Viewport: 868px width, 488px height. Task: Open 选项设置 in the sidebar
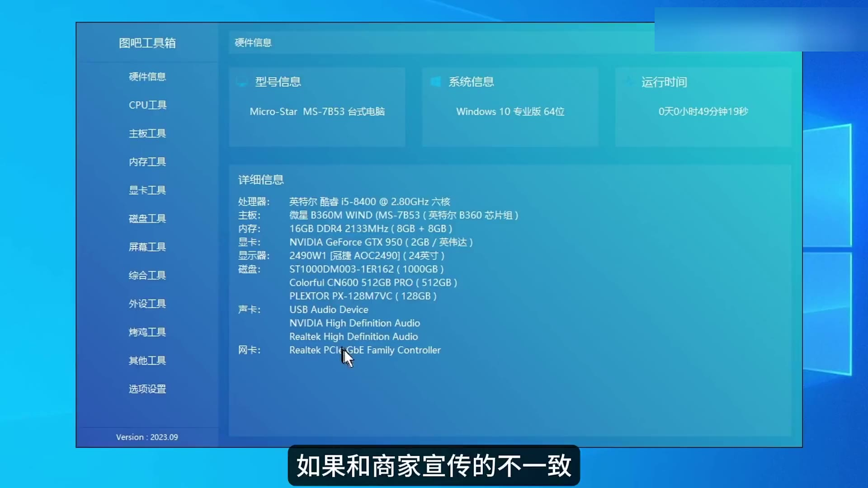[147, 389]
